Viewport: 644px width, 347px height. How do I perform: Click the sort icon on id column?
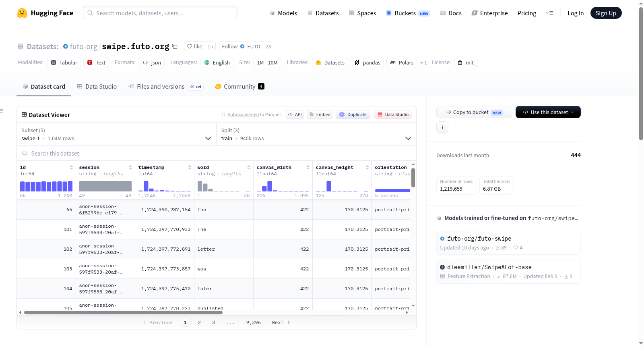pos(71,167)
